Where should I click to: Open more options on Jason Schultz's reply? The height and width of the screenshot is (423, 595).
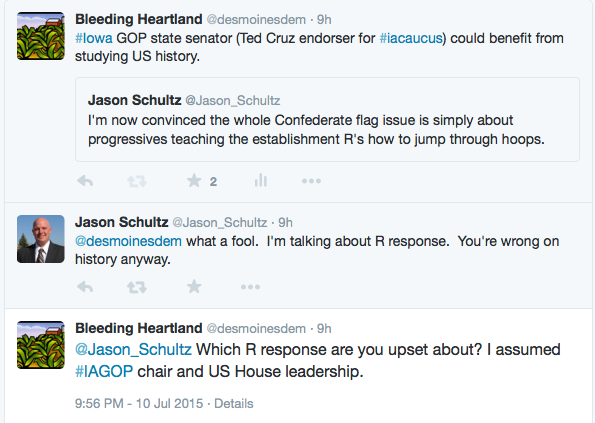[x=250, y=287]
